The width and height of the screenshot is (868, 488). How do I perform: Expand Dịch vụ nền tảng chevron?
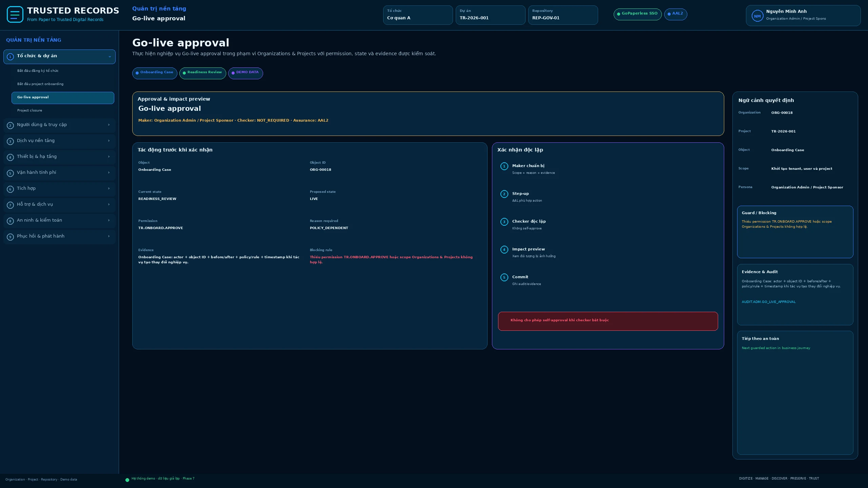click(109, 141)
